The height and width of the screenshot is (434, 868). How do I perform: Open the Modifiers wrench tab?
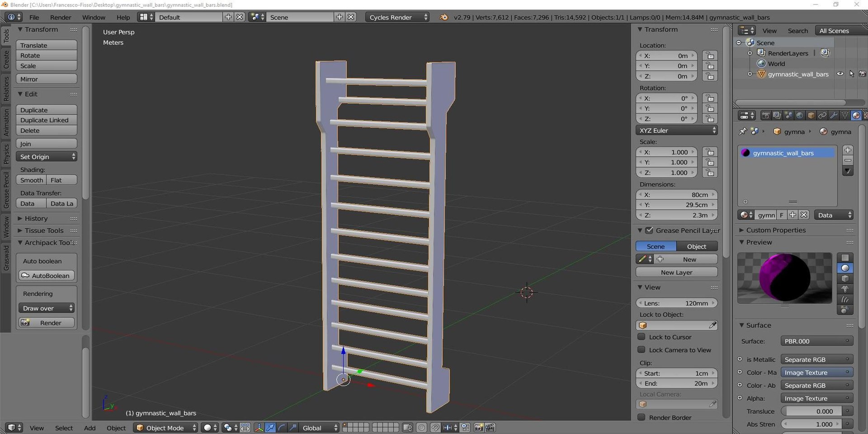(x=834, y=116)
